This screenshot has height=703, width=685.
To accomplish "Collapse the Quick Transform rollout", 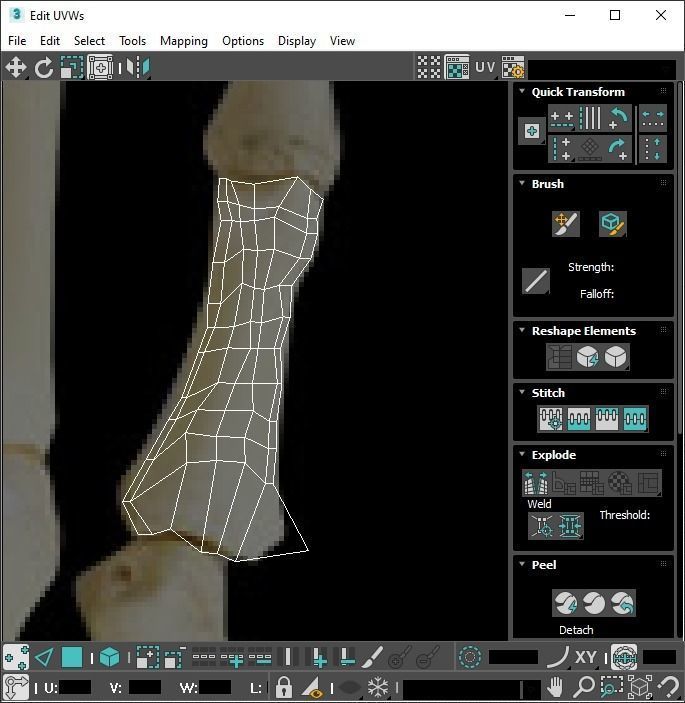I will 522,91.
